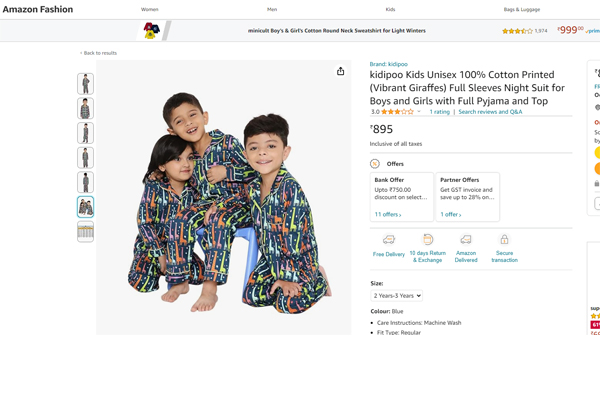Click the minicult sweatshirt ad image
This screenshot has height=400, width=600.
151,31
